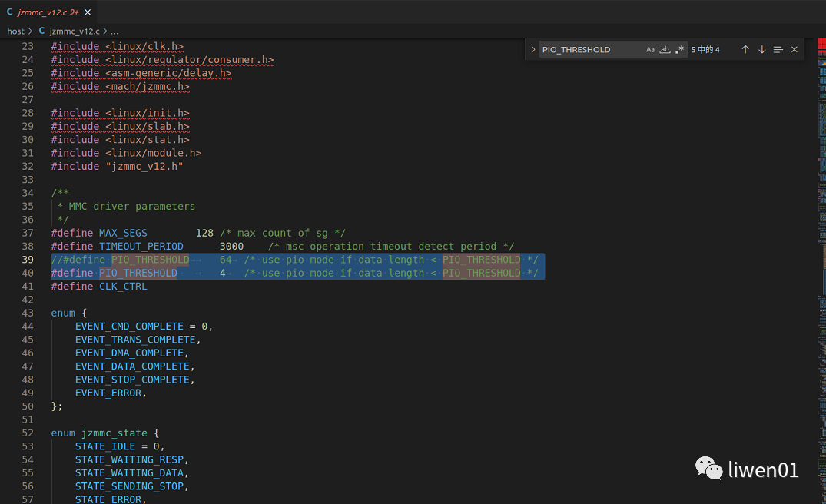The height and width of the screenshot is (504, 826).
Task: Go to previous search match arrow
Action: coord(745,49)
